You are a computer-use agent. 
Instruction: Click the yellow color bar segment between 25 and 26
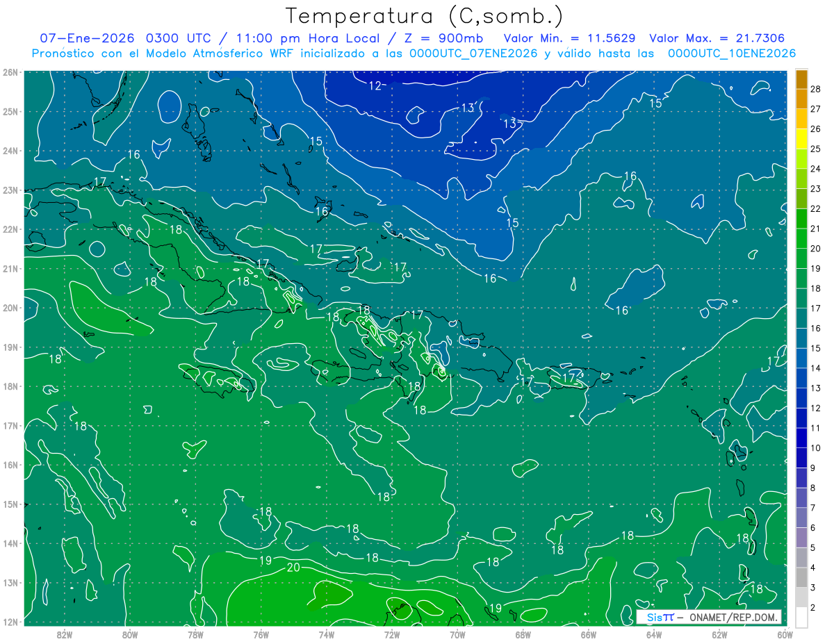(x=801, y=139)
